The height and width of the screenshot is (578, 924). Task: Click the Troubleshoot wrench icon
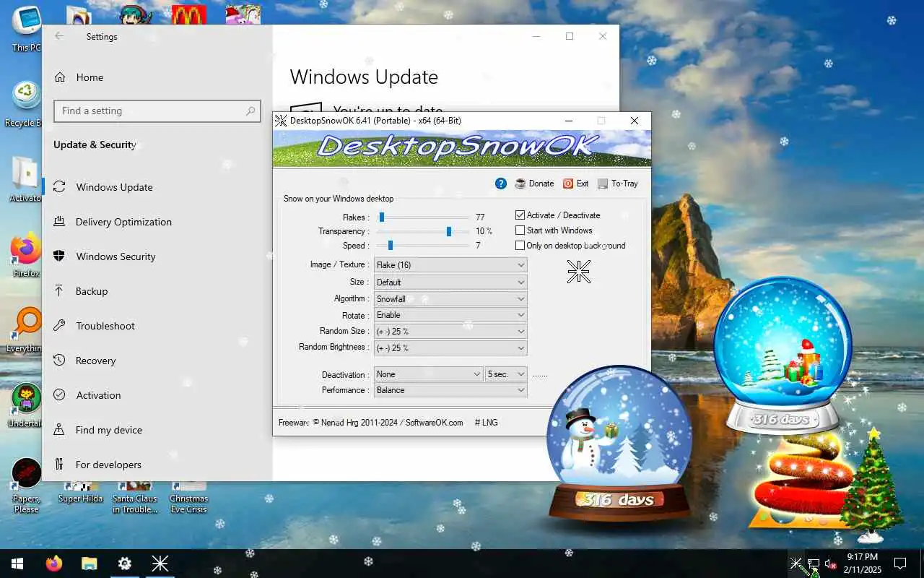coord(60,326)
